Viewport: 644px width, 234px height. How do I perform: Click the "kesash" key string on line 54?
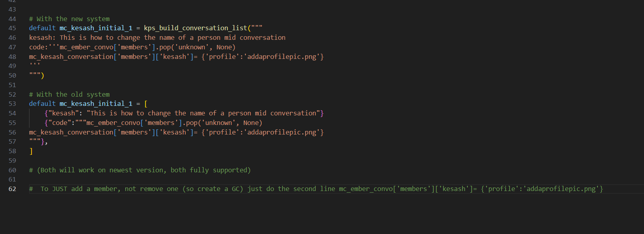point(63,113)
